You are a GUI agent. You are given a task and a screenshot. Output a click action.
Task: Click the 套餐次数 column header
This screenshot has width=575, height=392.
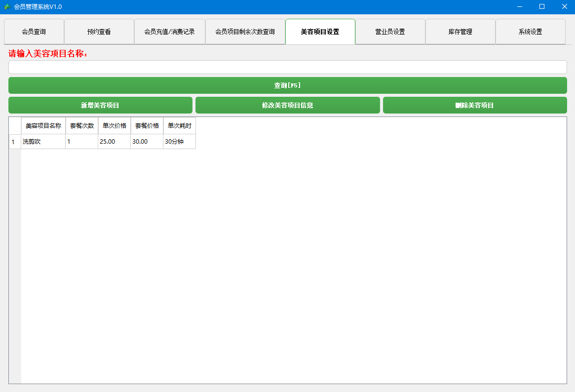[x=81, y=126]
